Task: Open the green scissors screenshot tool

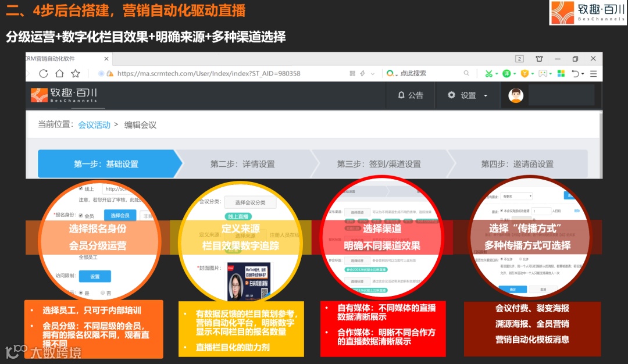Action: 488,74
